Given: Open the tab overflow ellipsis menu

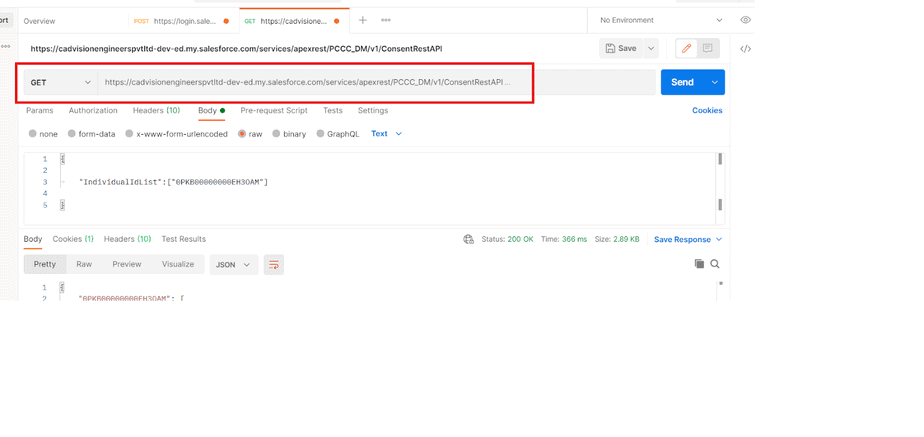Looking at the screenshot, I should coord(386,20).
